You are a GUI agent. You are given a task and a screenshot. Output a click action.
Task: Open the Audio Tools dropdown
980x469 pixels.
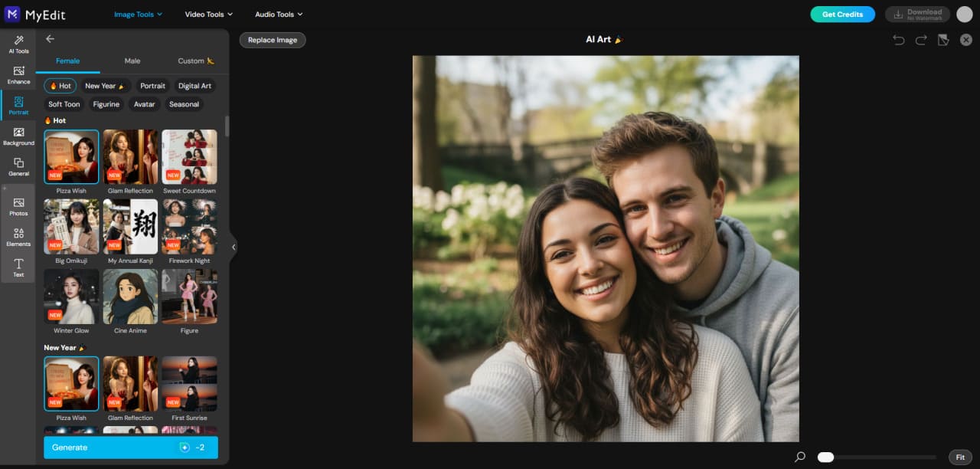click(x=278, y=14)
